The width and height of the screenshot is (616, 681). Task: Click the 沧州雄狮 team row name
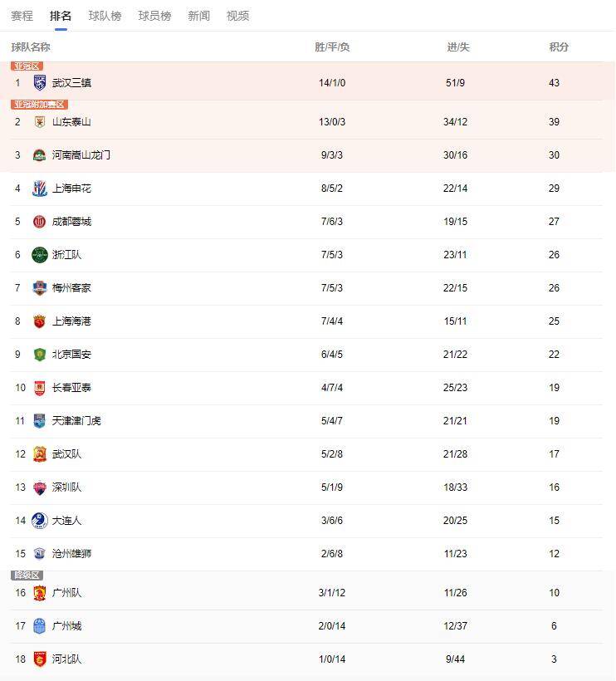click(71, 554)
